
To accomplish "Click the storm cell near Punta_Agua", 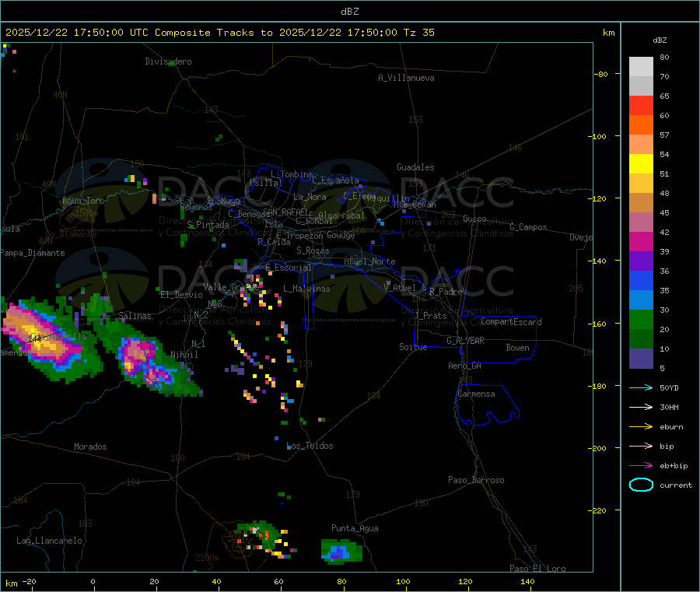I will coord(341,552).
